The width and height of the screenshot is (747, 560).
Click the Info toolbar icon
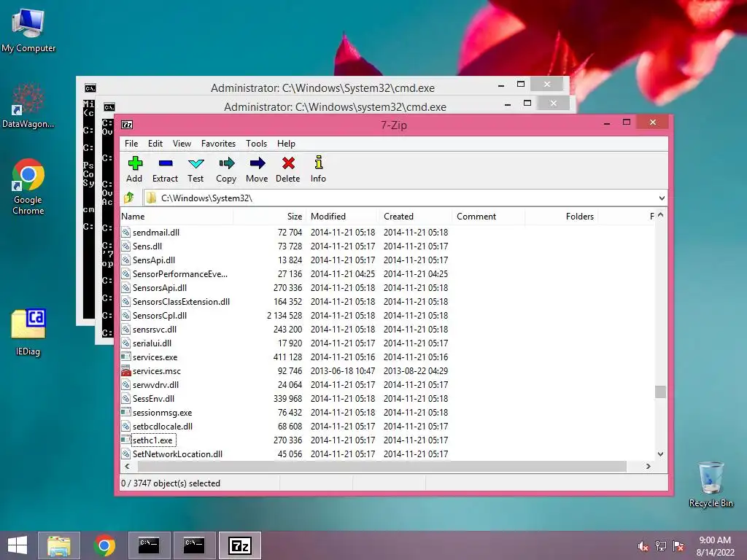(x=318, y=163)
